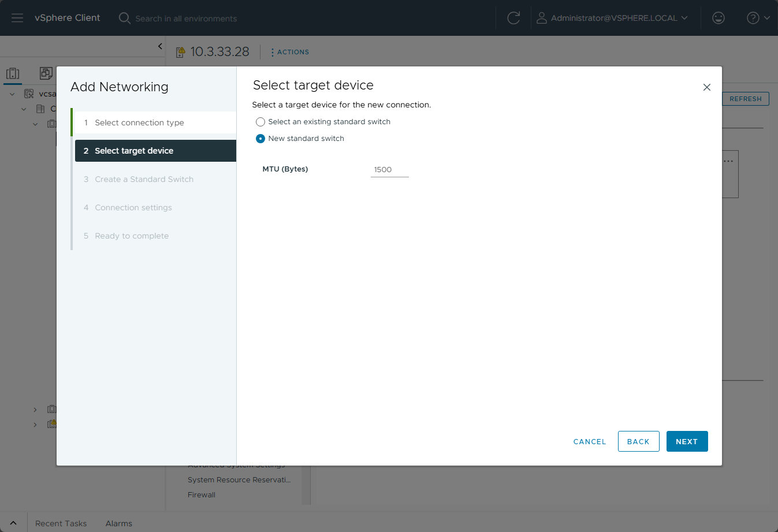Open the host ACTIONS menu
Screen dimensions: 778x532
pyautogui.click(x=290, y=52)
